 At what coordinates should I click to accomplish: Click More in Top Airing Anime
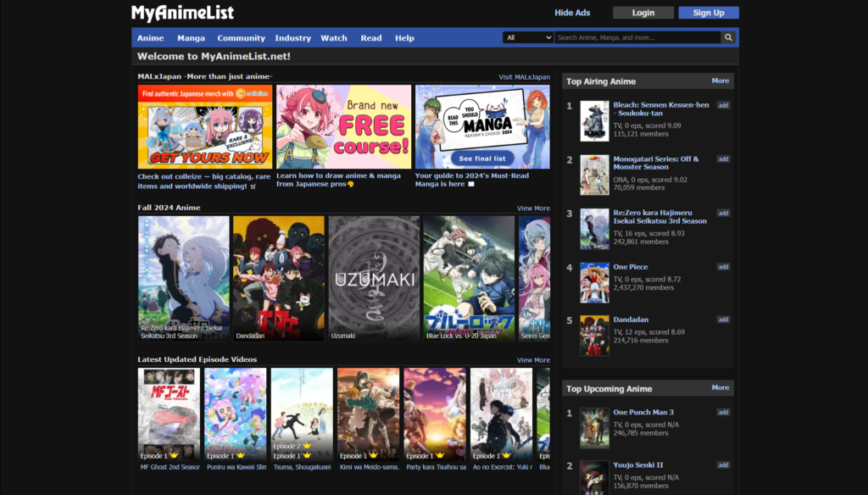coord(721,81)
